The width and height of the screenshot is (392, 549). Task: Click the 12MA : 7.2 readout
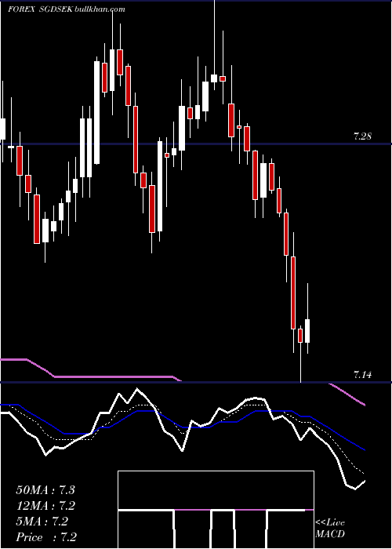(x=45, y=506)
